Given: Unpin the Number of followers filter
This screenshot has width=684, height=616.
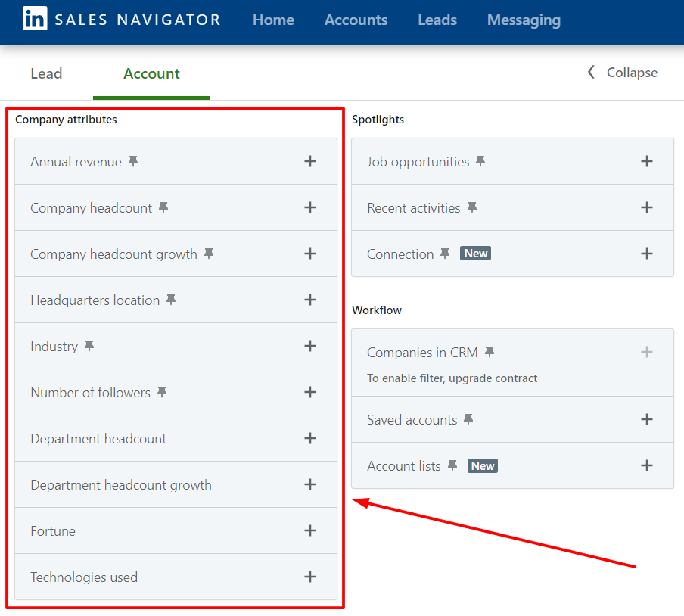Looking at the screenshot, I should click(x=162, y=392).
